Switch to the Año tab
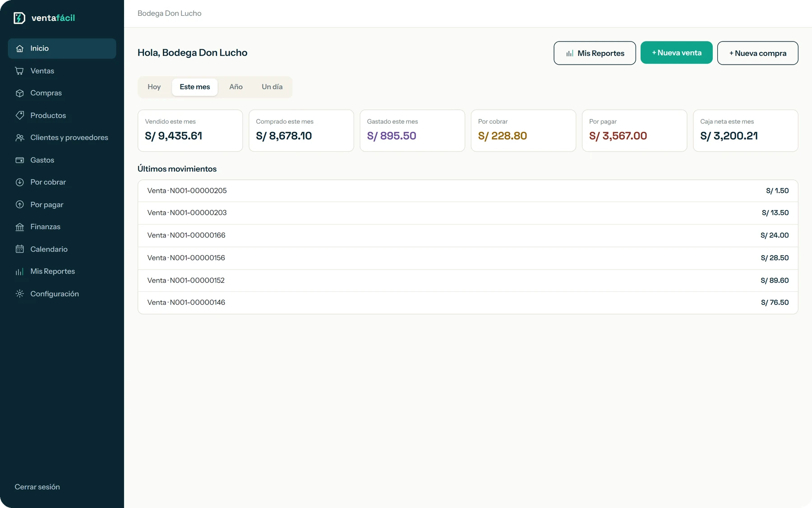 click(236, 87)
